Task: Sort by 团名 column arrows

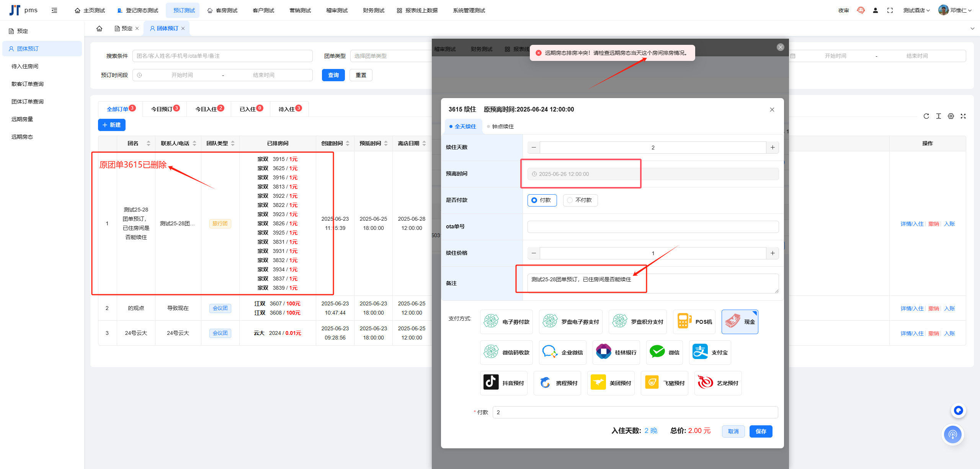Action: [149, 143]
